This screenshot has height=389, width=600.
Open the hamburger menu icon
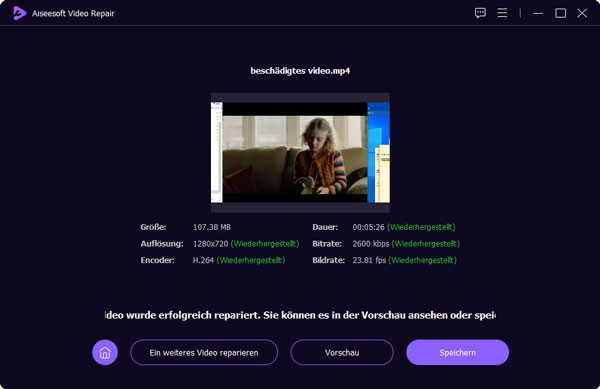pyautogui.click(x=502, y=13)
